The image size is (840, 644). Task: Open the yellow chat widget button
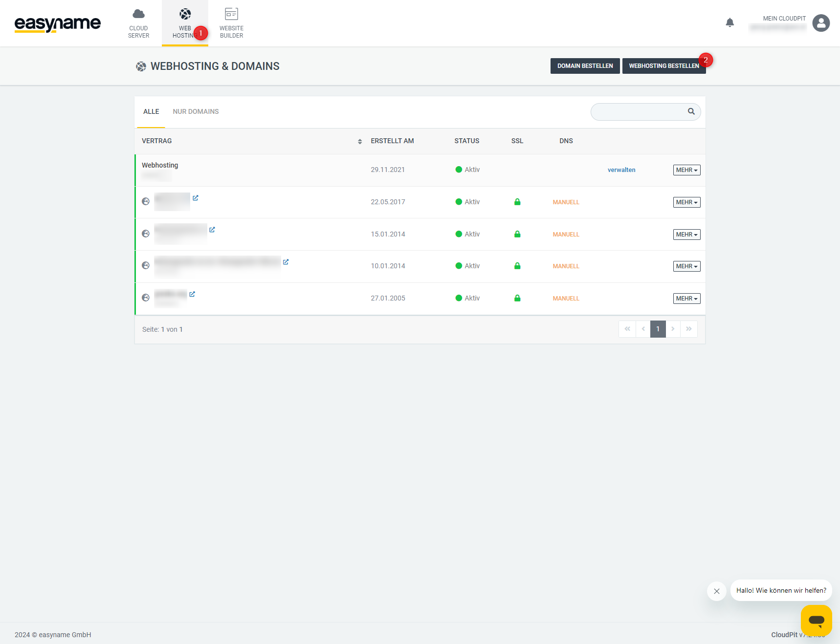point(816,620)
